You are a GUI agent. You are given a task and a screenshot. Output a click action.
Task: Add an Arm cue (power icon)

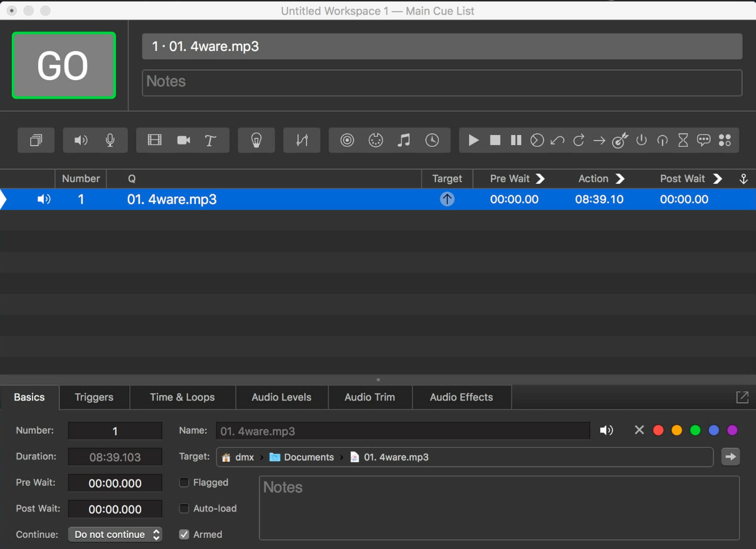641,140
